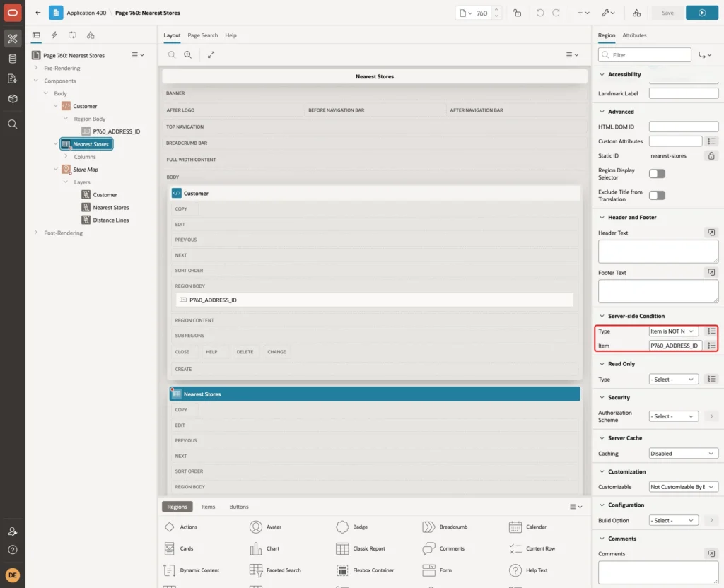Open Server-side Condition Item picker list
The width and height of the screenshot is (724, 588).
(x=711, y=346)
